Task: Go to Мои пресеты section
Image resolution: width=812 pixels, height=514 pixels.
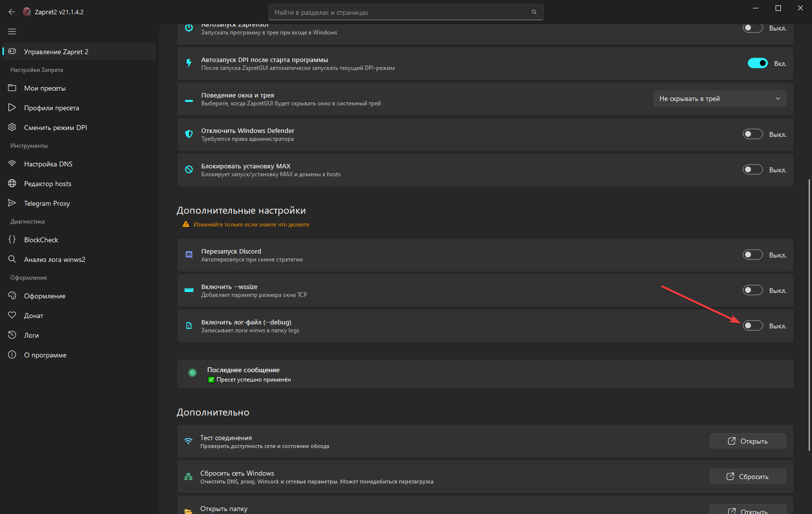Action: pos(79,88)
